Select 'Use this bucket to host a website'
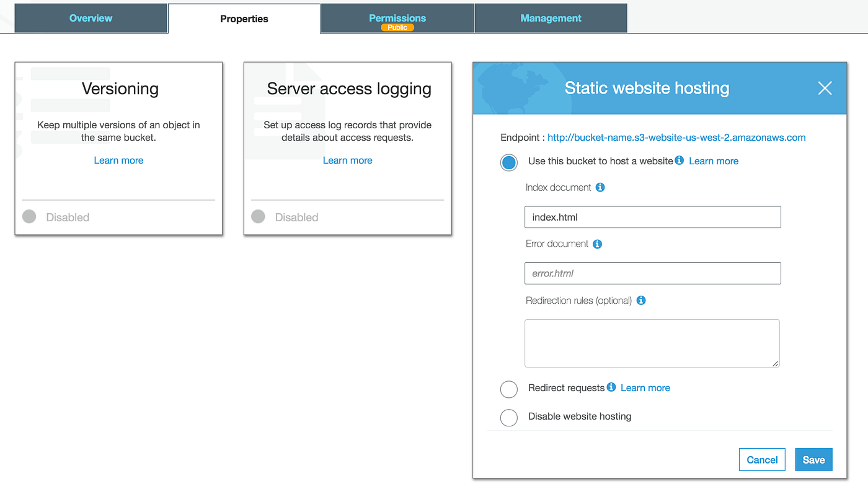Screen dimensions: 868x489 [508, 162]
